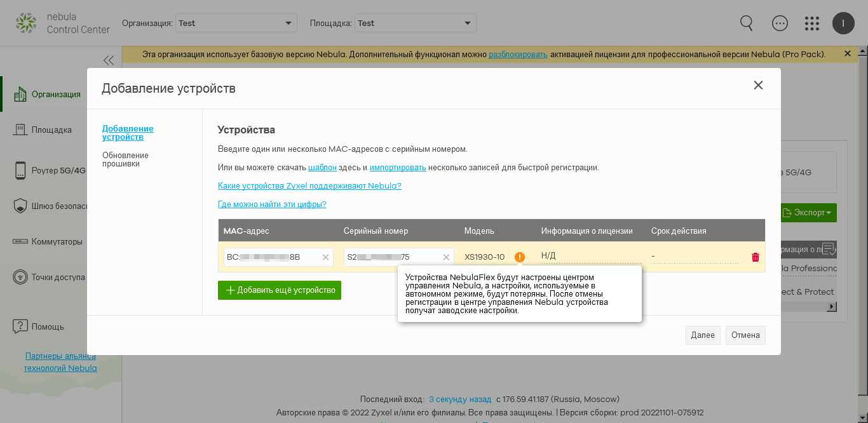The height and width of the screenshot is (423, 868).
Task: Click the last login time link
Action: 460,399
